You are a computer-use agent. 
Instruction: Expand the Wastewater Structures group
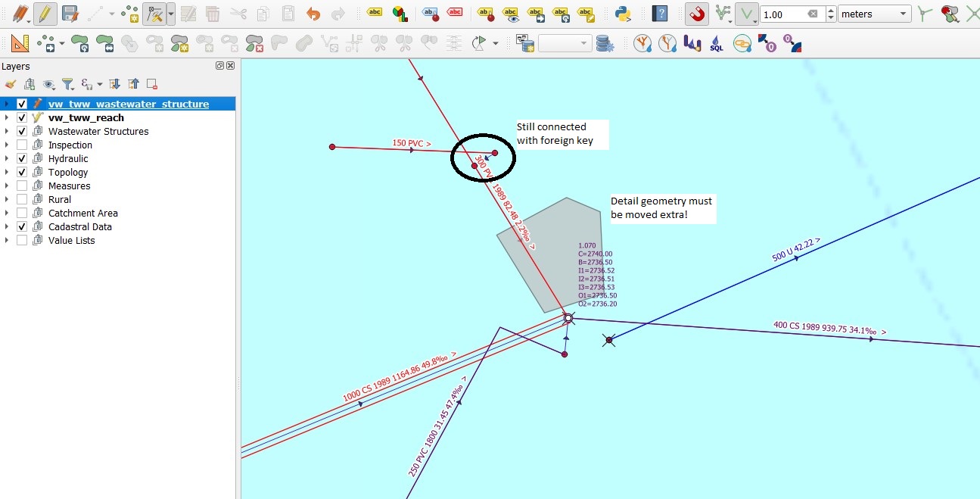[7, 131]
